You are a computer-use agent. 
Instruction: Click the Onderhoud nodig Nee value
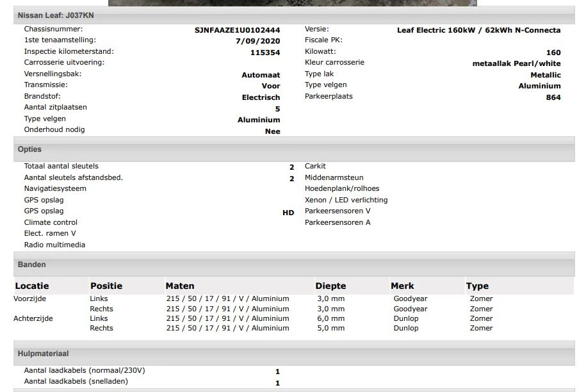(x=273, y=131)
